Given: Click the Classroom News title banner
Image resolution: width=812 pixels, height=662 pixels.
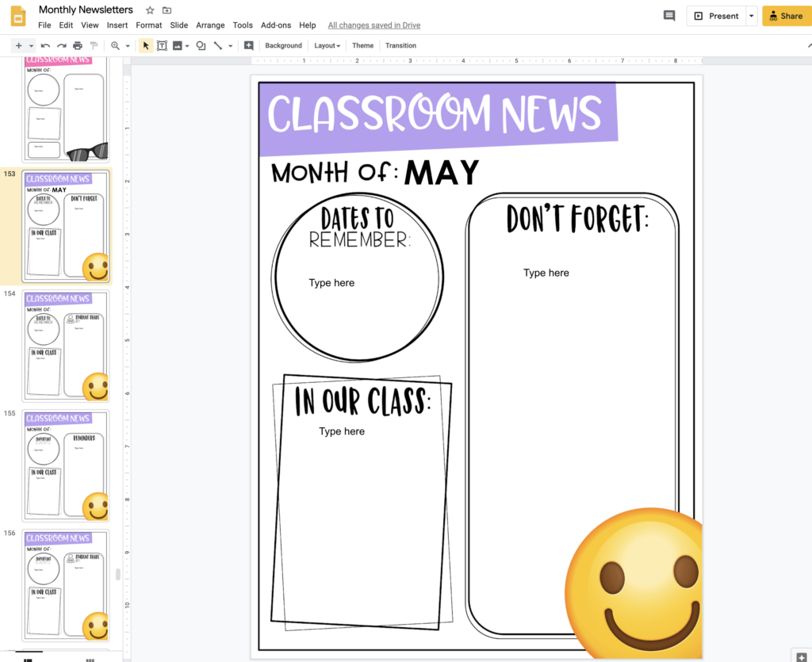Looking at the screenshot, I should (x=438, y=119).
